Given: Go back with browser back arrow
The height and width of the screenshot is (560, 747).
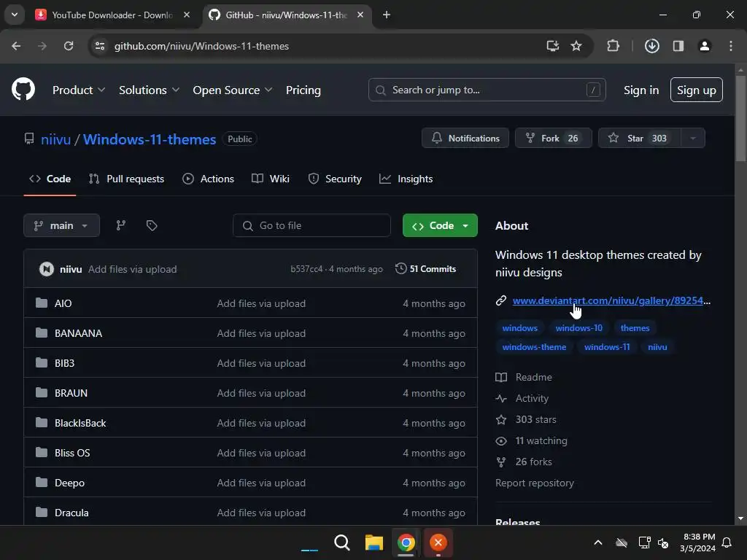Looking at the screenshot, I should [x=16, y=46].
